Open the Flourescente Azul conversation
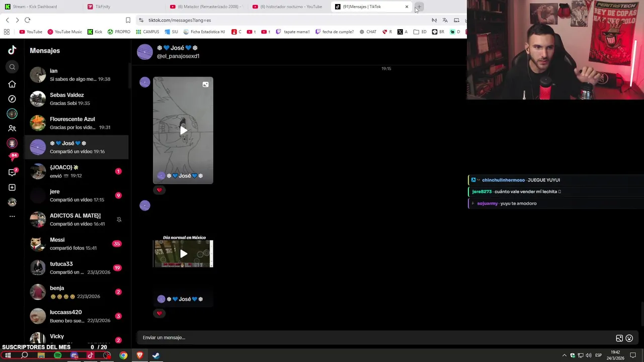This screenshot has height=362, width=644. (76, 123)
